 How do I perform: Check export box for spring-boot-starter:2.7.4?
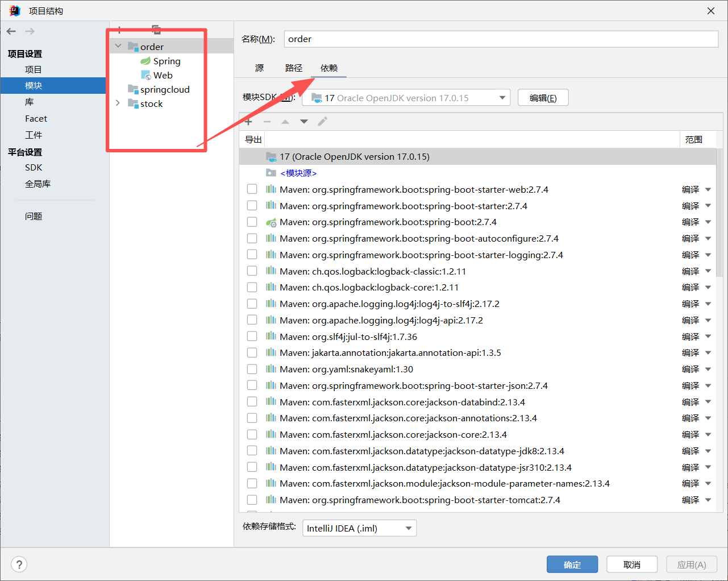coord(252,206)
